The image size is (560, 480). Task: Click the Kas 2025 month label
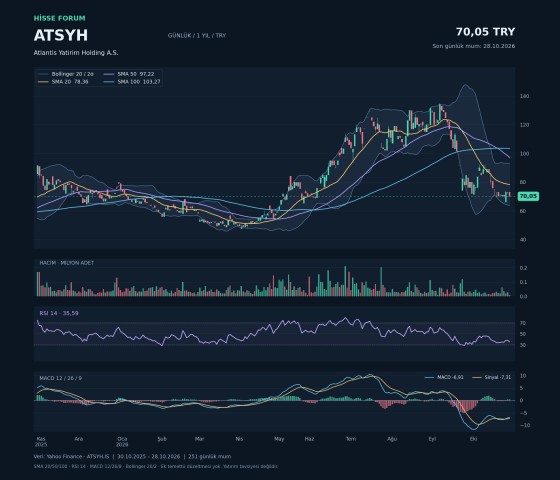[41, 442]
